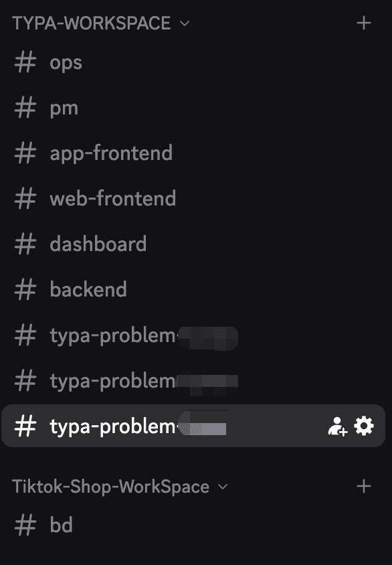
Task: Click the hash icon beside backend
Action: point(25,289)
